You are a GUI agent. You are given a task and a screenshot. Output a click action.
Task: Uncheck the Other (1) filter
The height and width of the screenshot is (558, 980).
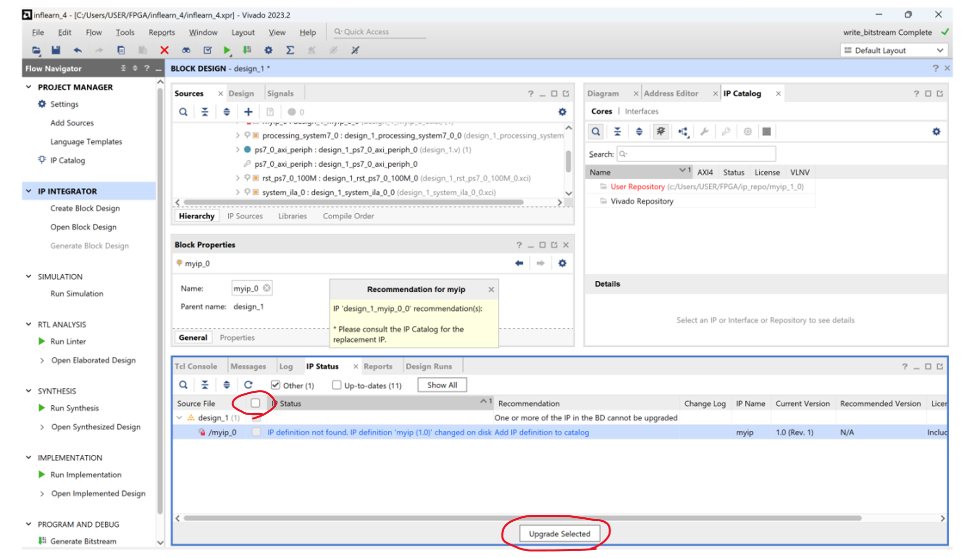pyautogui.click(x=275, y=385)
